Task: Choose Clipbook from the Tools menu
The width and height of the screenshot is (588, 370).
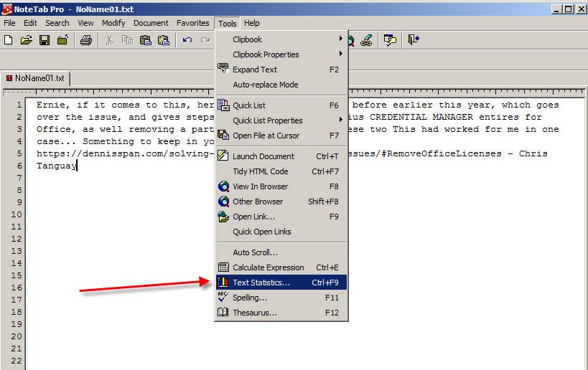Action: [x=281, y=39]
